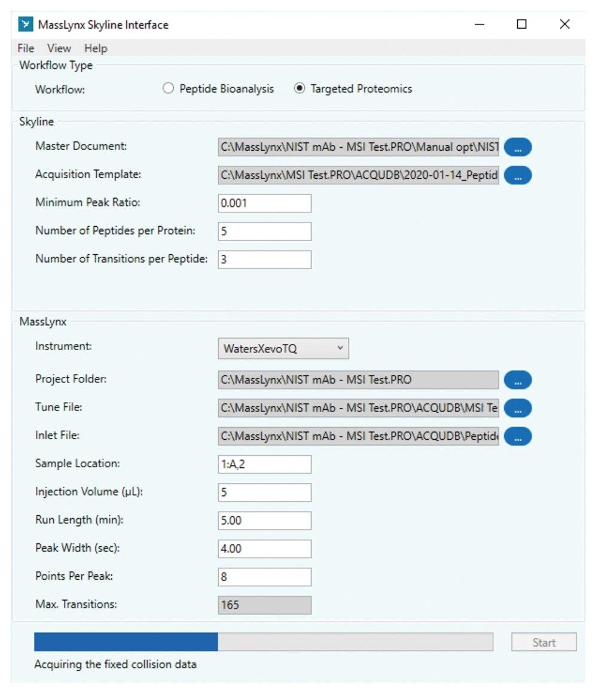Browse for the Project Folder
598x700 pixels.
click(518, 380)
